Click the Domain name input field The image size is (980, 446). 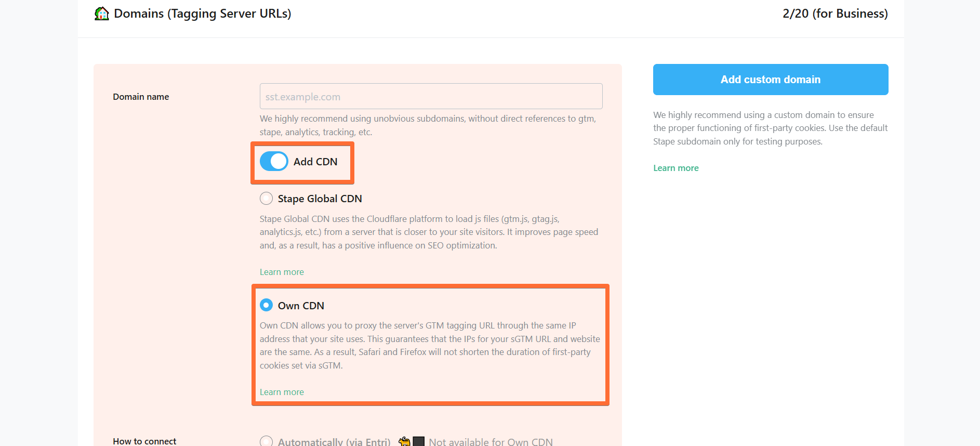pyautogui.click(x=431, y=96)
